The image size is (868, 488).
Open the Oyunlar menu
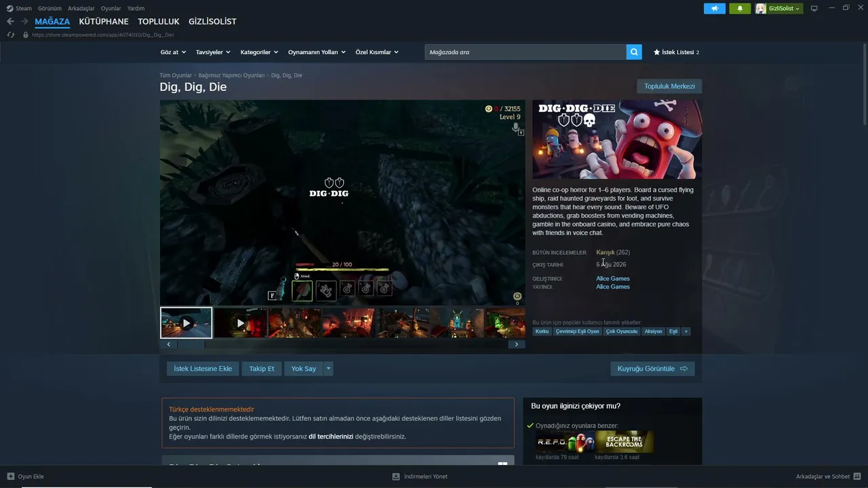[x=111, y=8]
